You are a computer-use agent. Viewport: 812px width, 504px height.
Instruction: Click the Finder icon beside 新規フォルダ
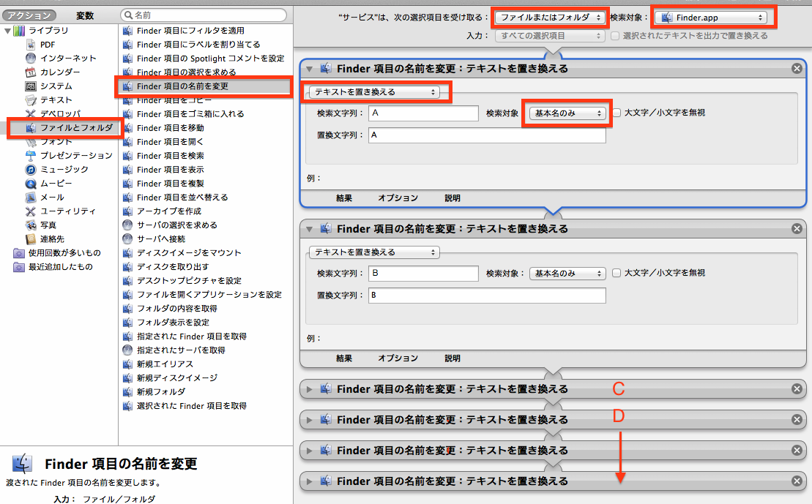pos(128,391)
